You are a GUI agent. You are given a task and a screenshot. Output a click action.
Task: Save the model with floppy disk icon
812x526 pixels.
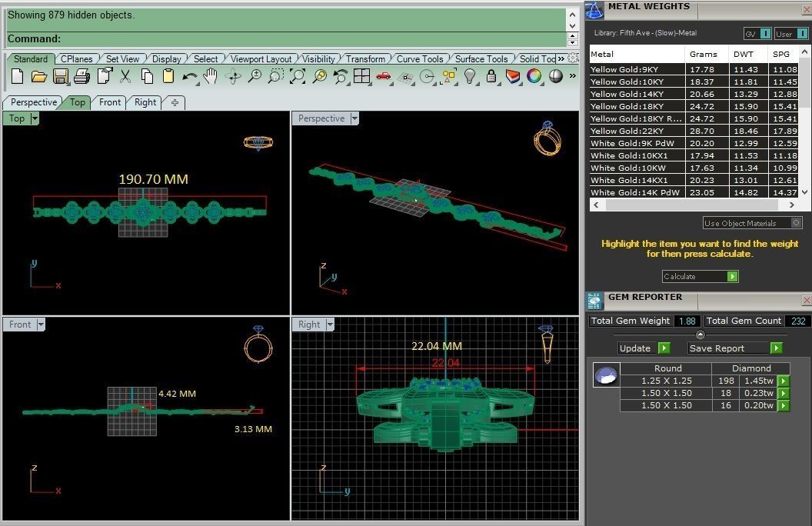pyautogui.click(x=61, y=77)
